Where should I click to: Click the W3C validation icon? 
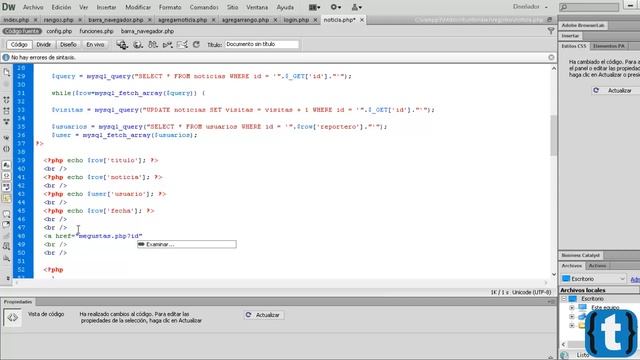(x=168, y=44)
